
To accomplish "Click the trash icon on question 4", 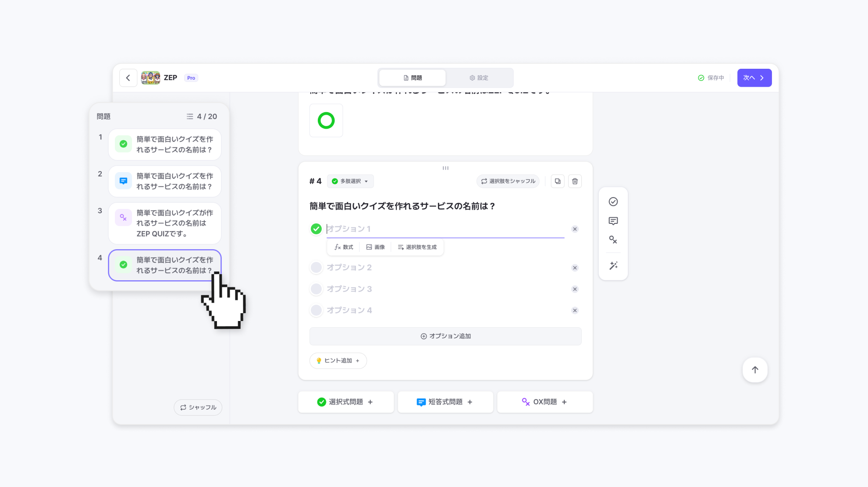I will 575,181.
